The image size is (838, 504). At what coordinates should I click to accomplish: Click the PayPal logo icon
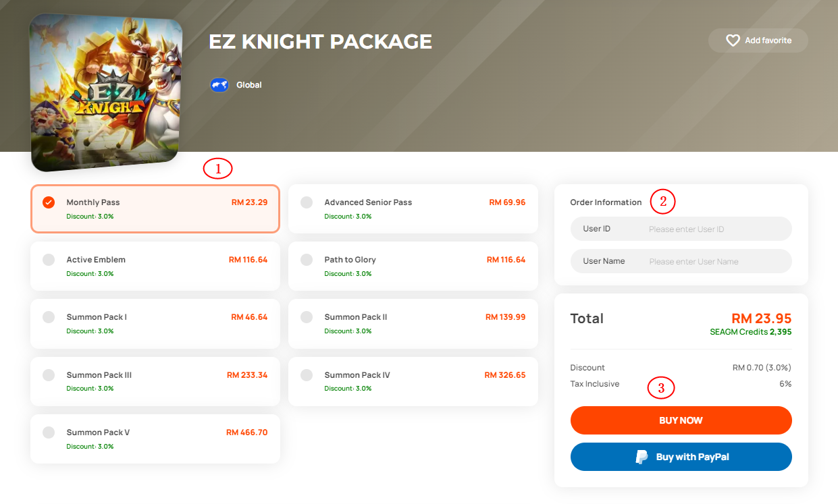[x=641, y=457]
